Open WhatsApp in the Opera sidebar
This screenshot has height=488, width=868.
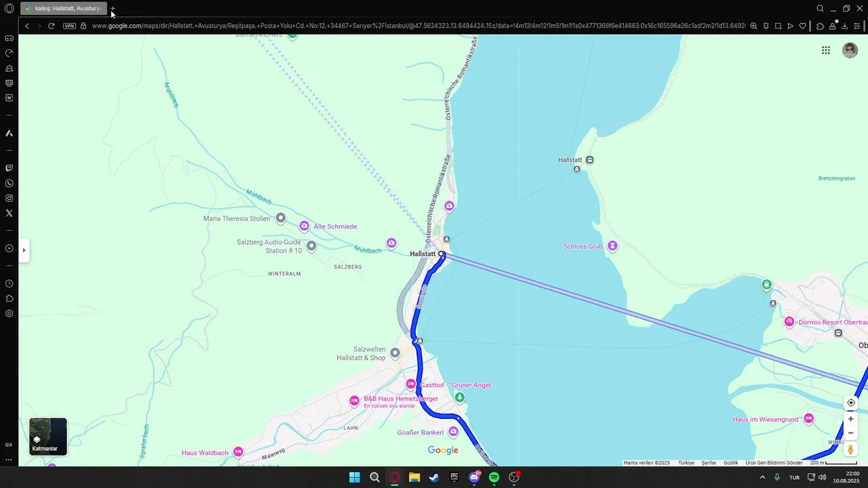(x=9, y=183)
